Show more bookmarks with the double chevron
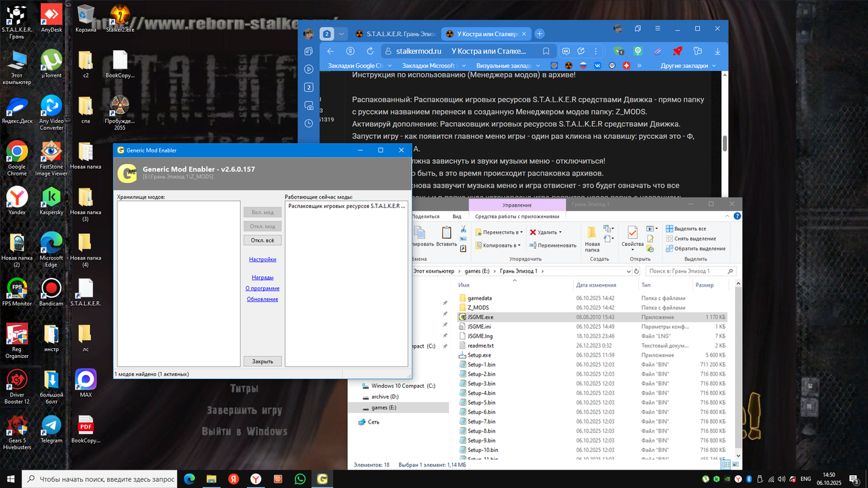Image resolution: width=868 pixels, height=488 pixels. [x=640, y=66]
